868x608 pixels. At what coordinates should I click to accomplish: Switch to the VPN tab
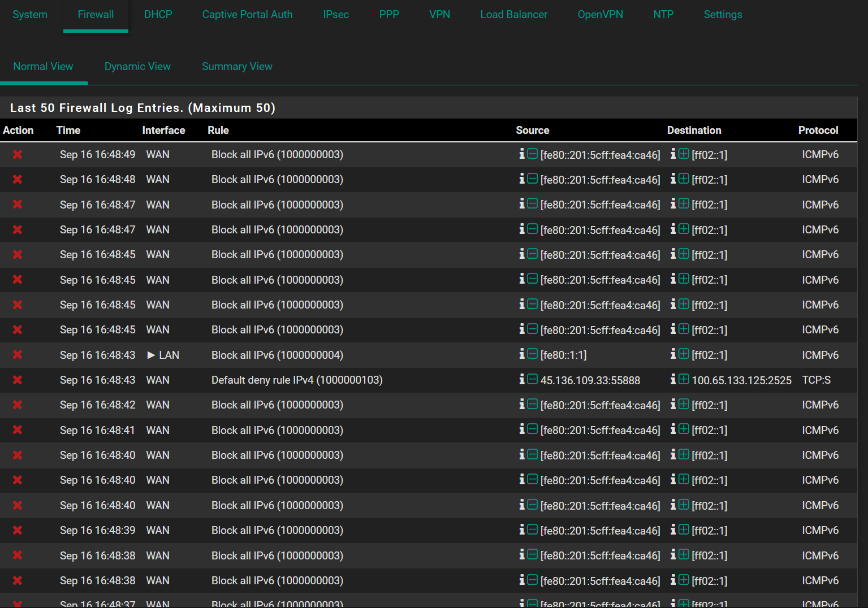pyautogui.click(x=439, y=15)
